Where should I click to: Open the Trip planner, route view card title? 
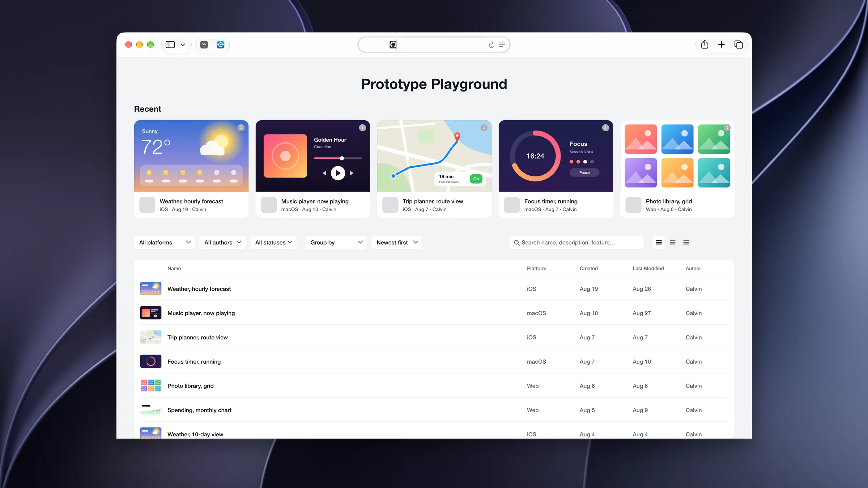tap(433, 201)
